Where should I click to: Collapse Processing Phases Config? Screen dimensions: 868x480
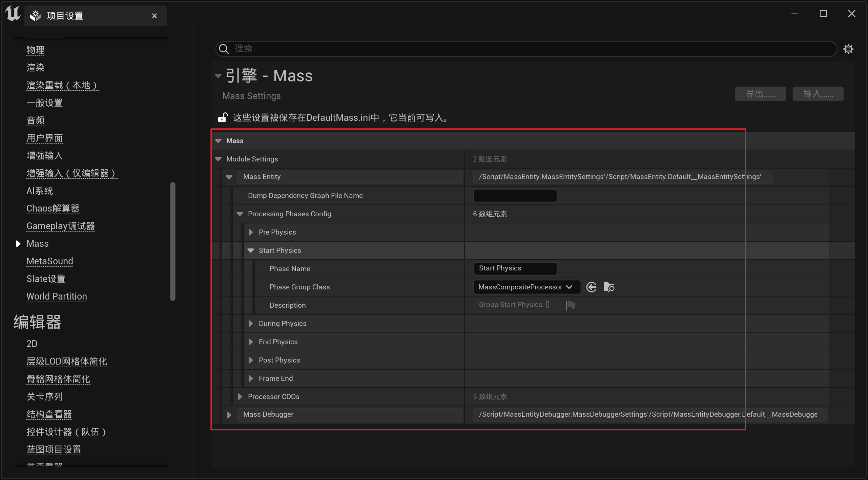click(240, 214)
